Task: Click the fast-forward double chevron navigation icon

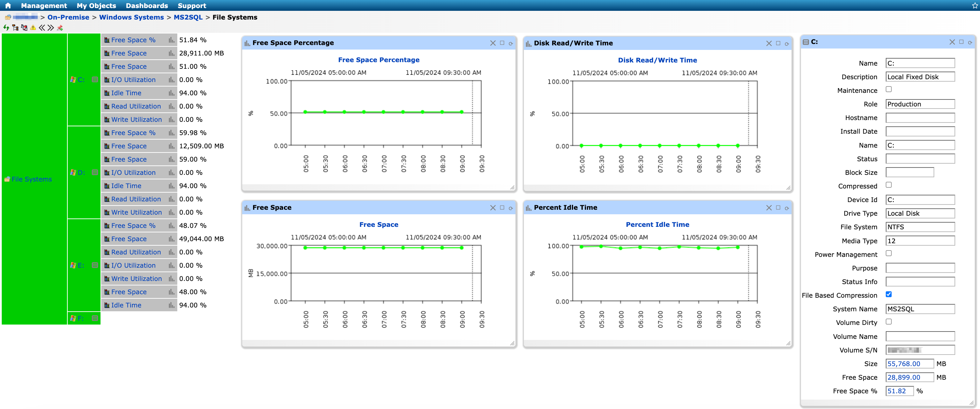Action: click(50, 27)
